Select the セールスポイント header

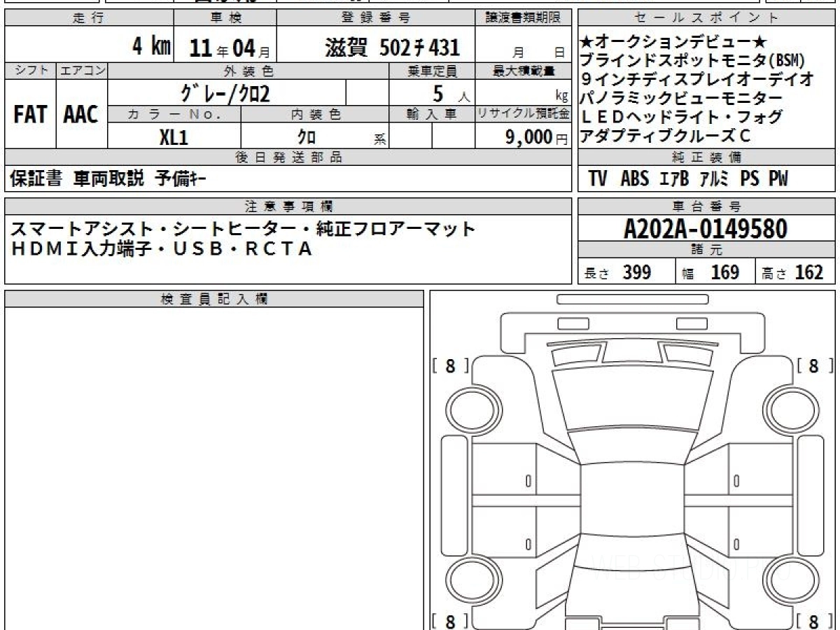[x=706, y=18]
